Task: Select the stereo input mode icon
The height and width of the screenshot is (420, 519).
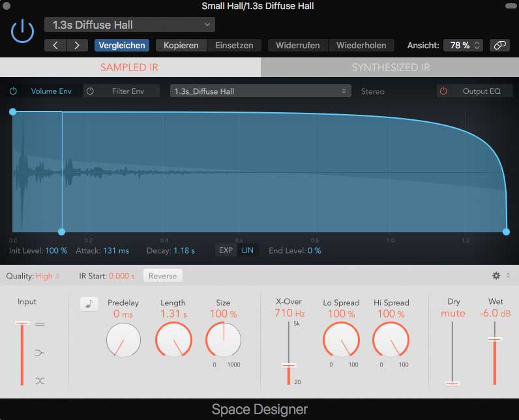Action: click(x=40, y=324)
